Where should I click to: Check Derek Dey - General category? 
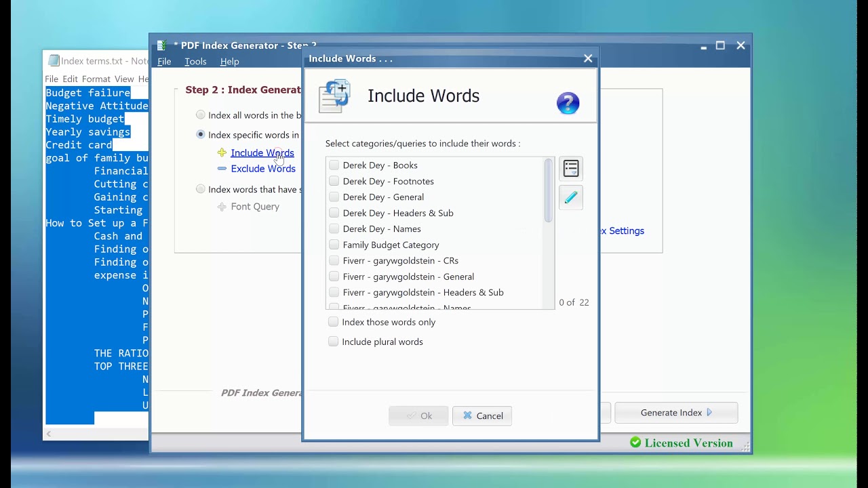(x=334, y=197)
